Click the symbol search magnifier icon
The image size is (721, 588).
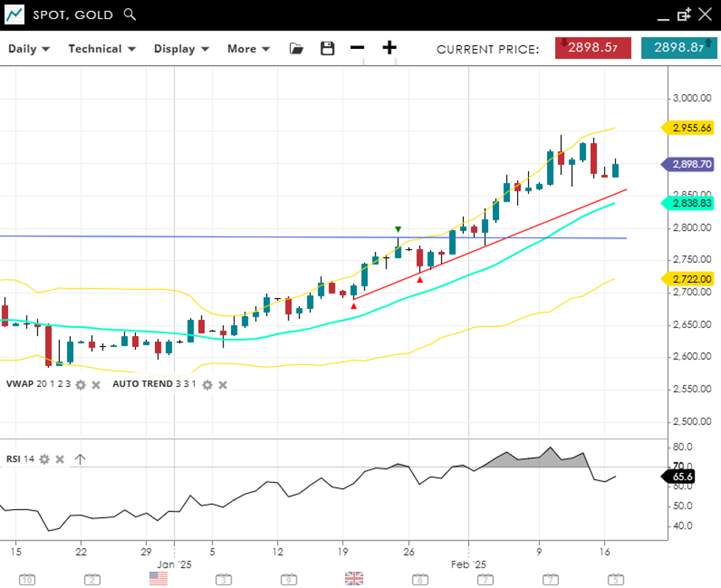[x=129, y=15]
